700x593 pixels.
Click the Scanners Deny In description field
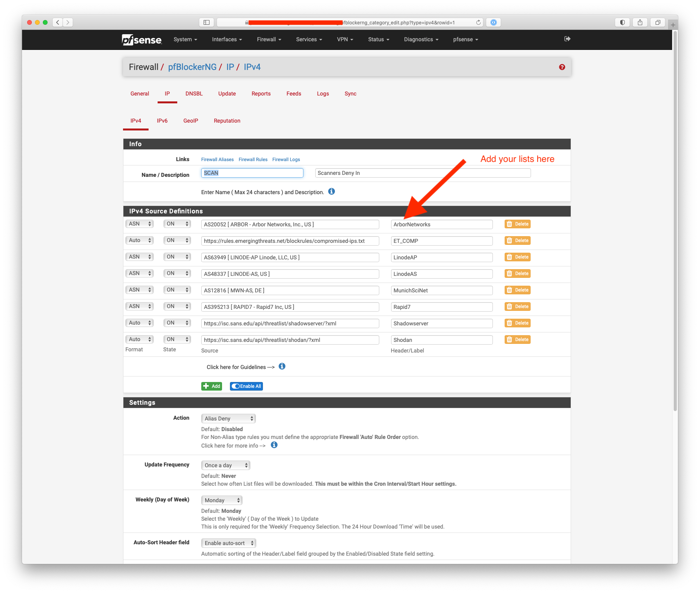point(423,173)
